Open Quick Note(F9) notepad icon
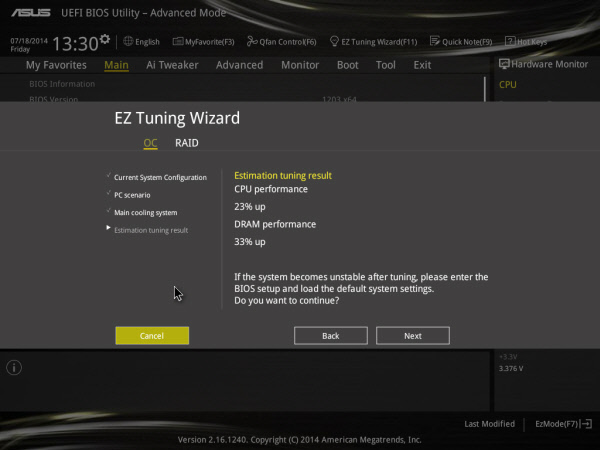Image resolution: width=600 pixels, height=450 pixels. [435, 41]
